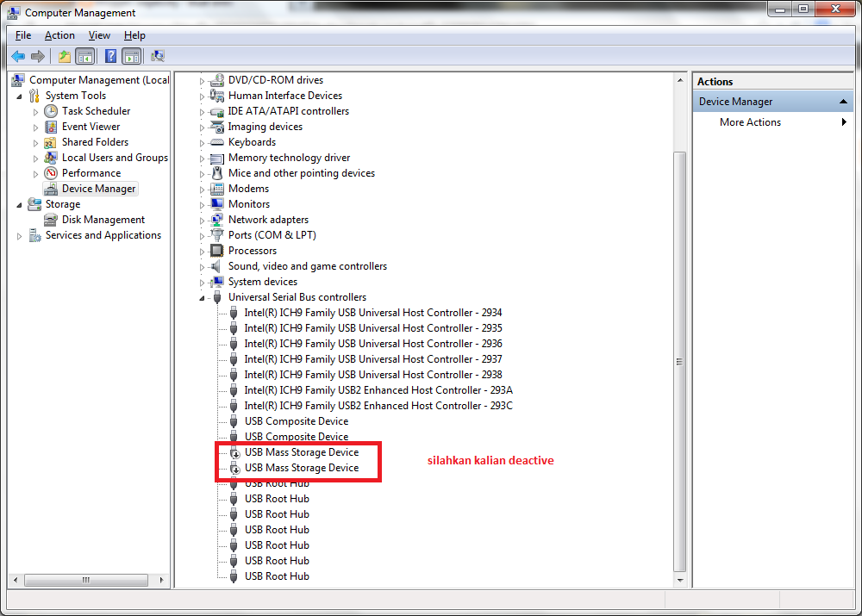Toggle the Show/Hide Console Tree icon

(85, 56)
